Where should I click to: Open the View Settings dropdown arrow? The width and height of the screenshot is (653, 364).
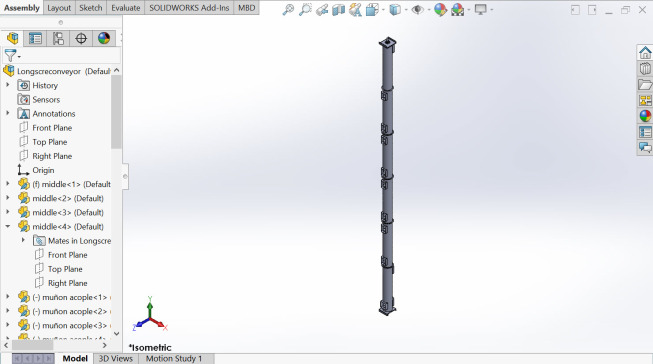click(x=492, y=10)
